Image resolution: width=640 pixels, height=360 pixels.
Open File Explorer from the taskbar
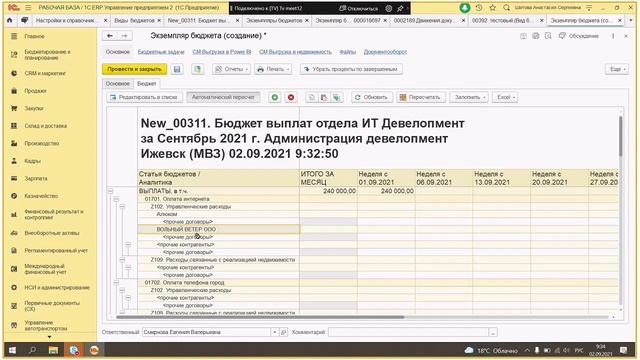[53, 350]
